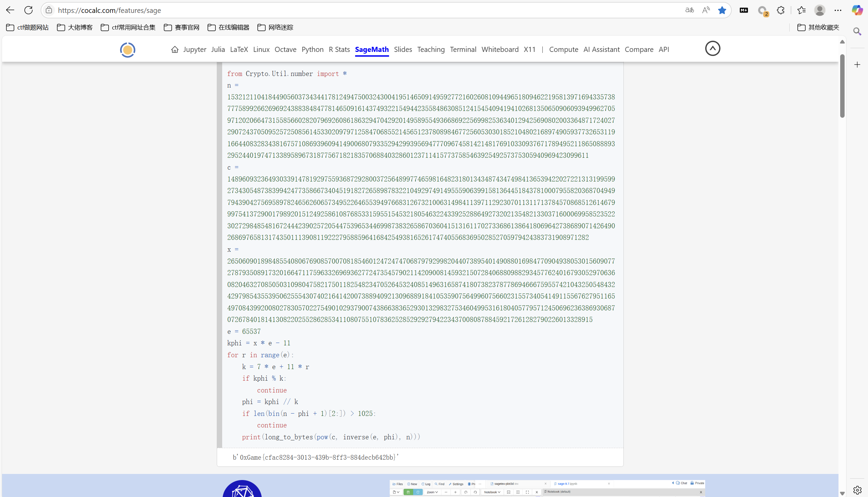
Task: Click the scrollbar up arrow
Action: (x=842, y=42)
